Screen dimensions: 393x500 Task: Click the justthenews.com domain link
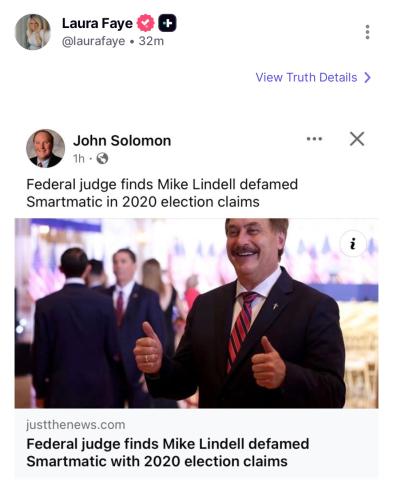[76, 425]
